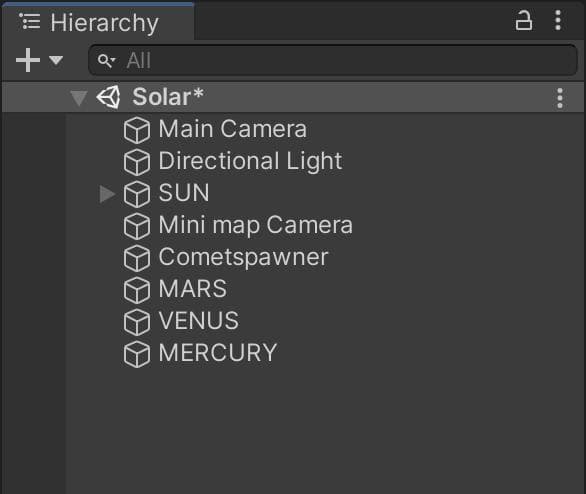Select the VENUS object
The height and width of the screenshot is (494, 586).
tap(198, 321)
